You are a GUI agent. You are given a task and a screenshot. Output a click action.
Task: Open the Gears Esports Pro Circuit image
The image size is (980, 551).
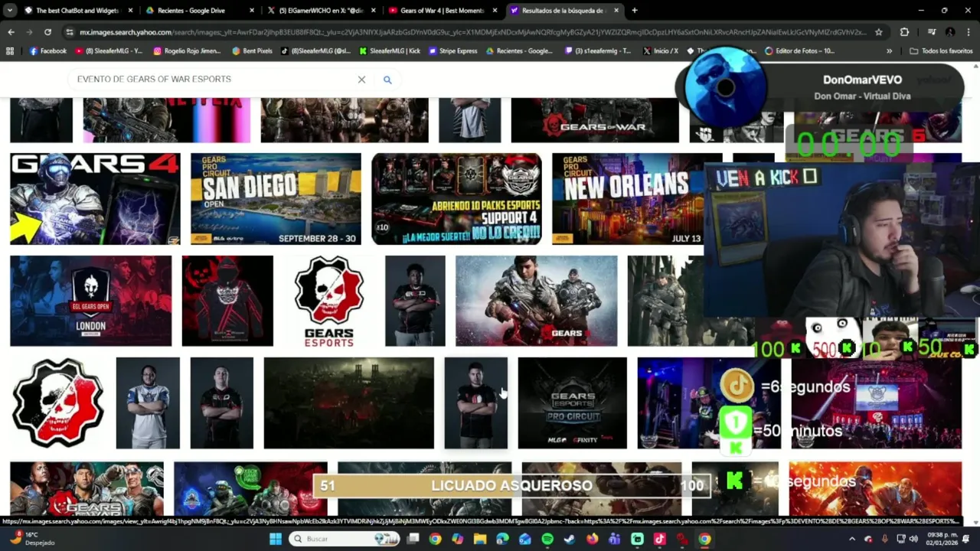572,403
